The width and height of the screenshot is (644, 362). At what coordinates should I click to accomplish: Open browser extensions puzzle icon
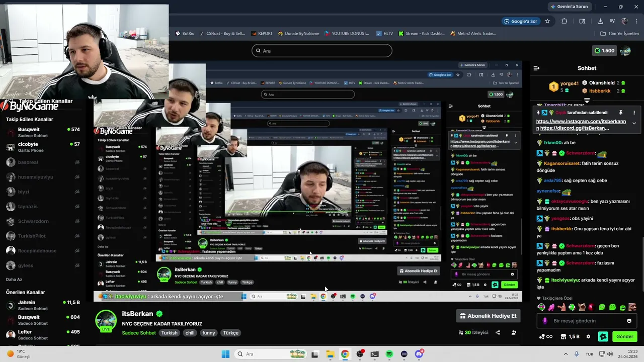[x=564, y=21]
